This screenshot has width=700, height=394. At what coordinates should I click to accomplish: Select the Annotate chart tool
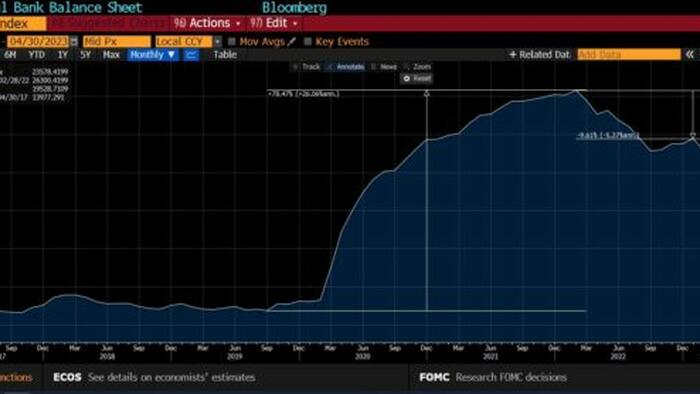(x=346, y=67)
